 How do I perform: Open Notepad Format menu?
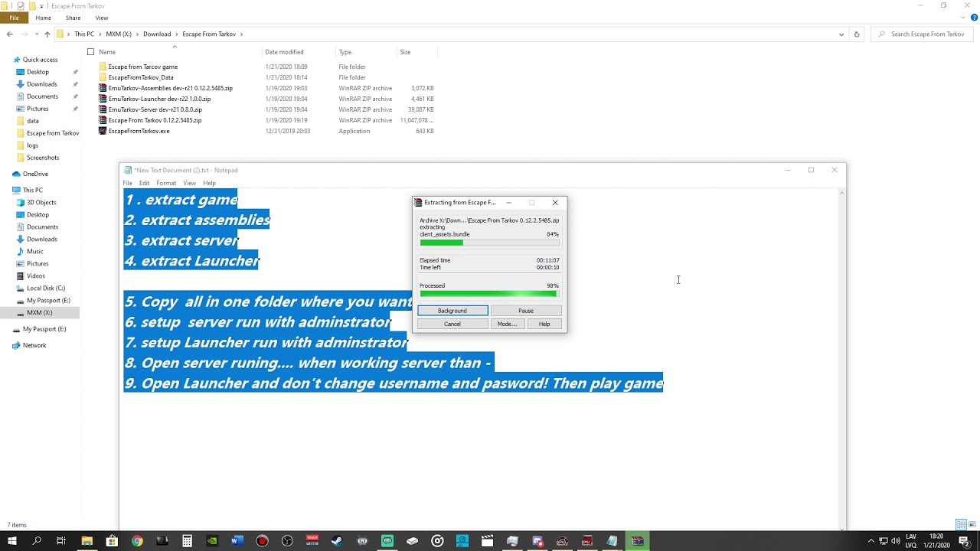pyautogui.click(x=166, y=183)
